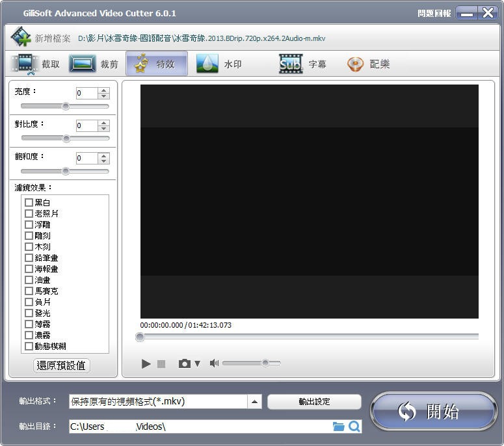Expand the snapshot options arrow

[x=197, y=363]
